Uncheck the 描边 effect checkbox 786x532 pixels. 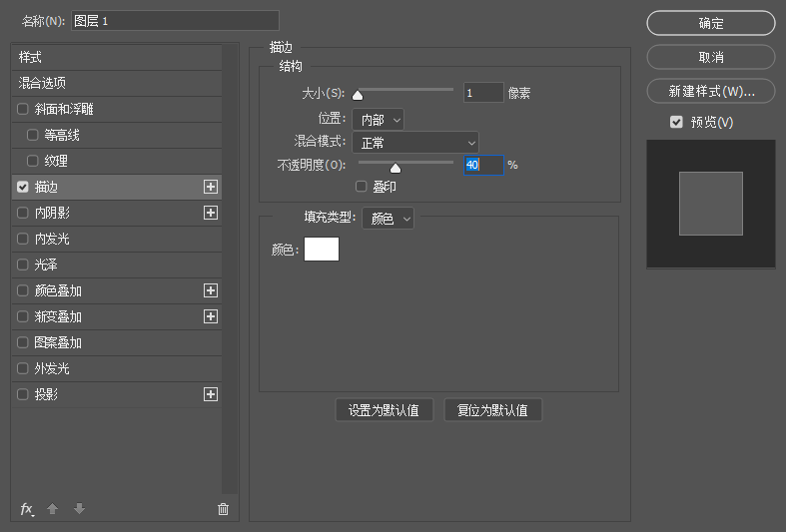click(23, 187)
